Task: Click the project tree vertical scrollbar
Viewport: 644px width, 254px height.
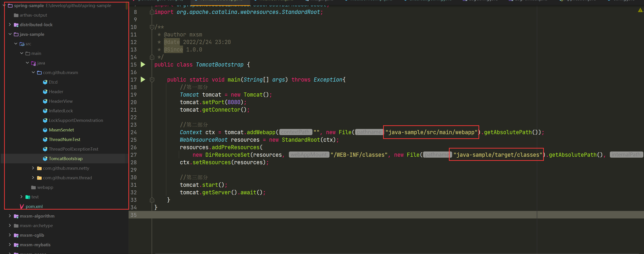Action: [x=127, y=5]
